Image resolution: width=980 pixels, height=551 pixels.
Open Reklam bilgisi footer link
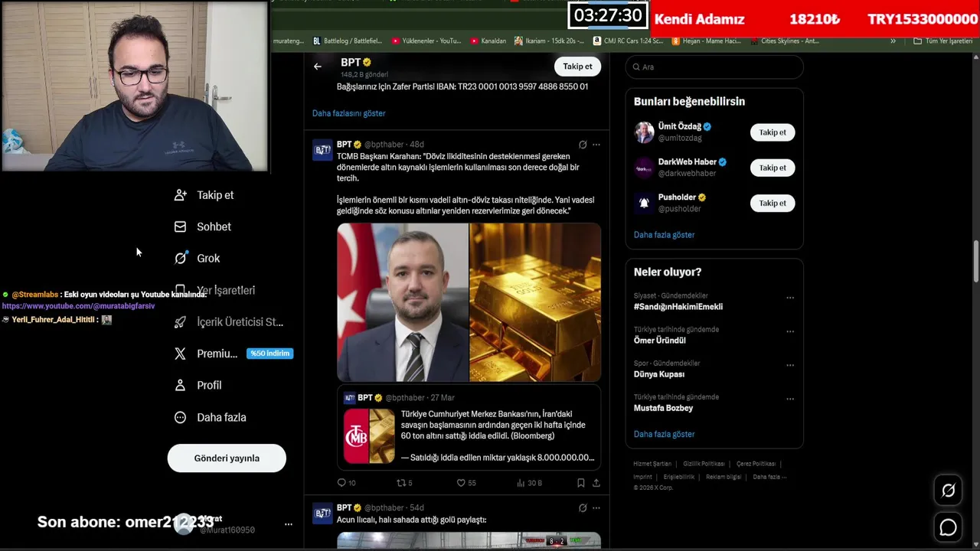[724, 477]
